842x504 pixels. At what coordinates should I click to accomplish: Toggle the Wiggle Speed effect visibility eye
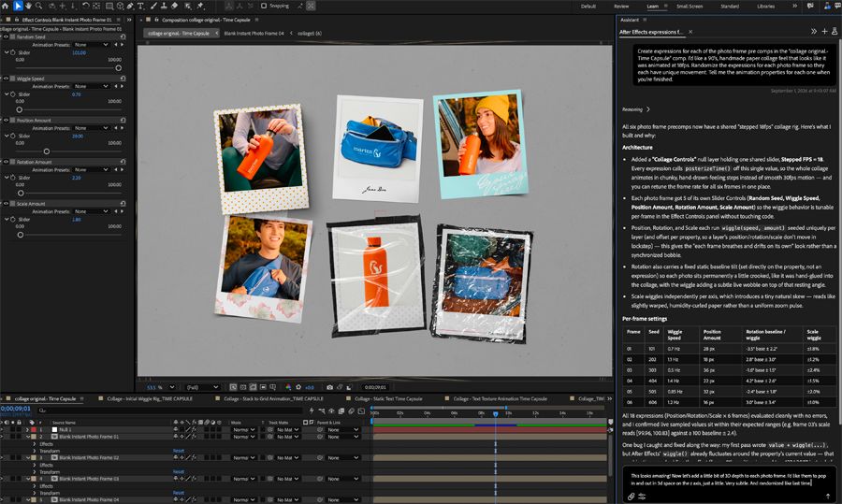click(6, 79)
